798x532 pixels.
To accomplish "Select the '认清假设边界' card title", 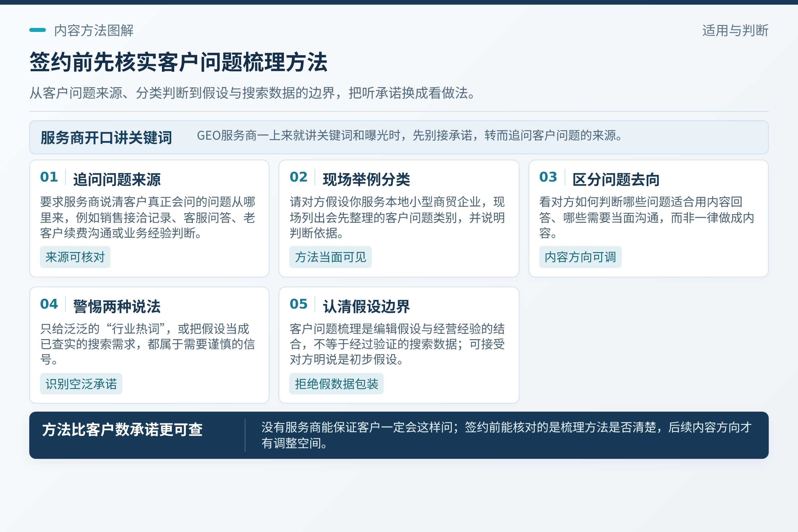I will tap(366, 306).
